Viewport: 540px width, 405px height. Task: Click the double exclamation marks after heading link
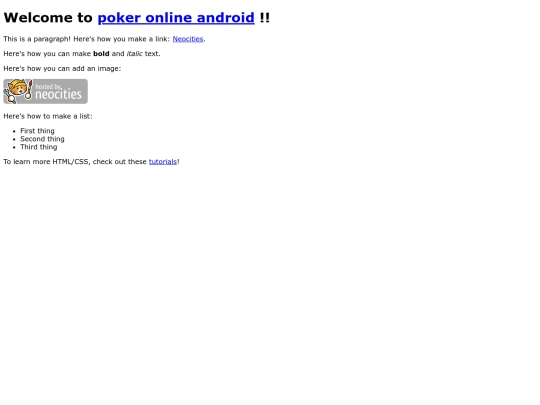264,18
